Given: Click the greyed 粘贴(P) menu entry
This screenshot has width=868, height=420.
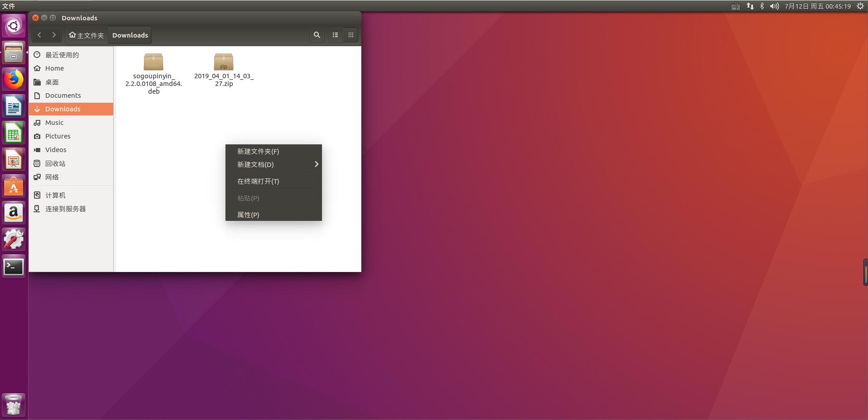Looking at the screenshot, I should tap(273, 198).
